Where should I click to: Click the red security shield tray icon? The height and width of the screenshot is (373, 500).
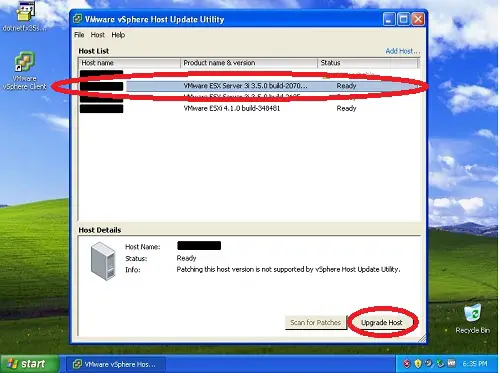(406, 364)
